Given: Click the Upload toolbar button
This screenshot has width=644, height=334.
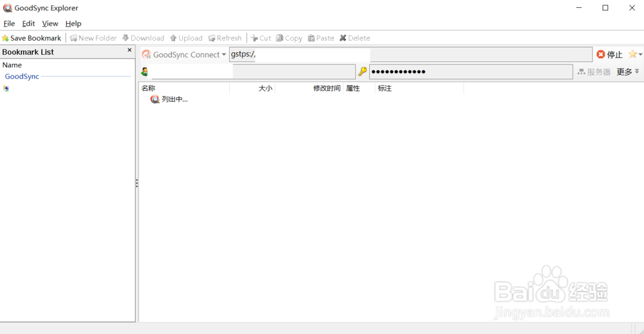Looking at the screenshot, I should [186, 38].
